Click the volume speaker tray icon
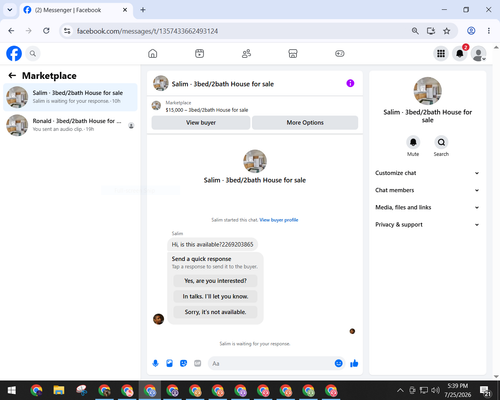 tap(435, 390)
